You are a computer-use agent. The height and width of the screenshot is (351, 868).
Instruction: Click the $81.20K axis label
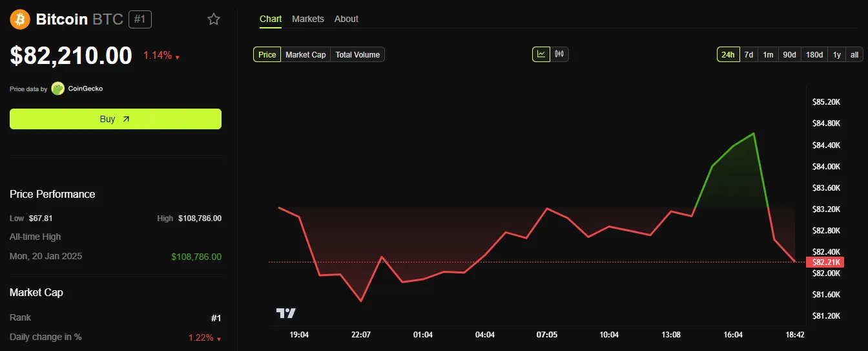[826, 315]
